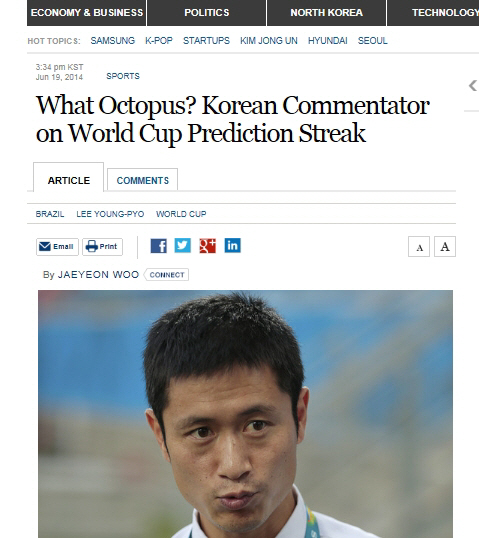The width and height of the screenshot is (479, 538).
Task: Connect with author Jaeyeon Woo
Action: pyautogui.click(x=166, y=275)
